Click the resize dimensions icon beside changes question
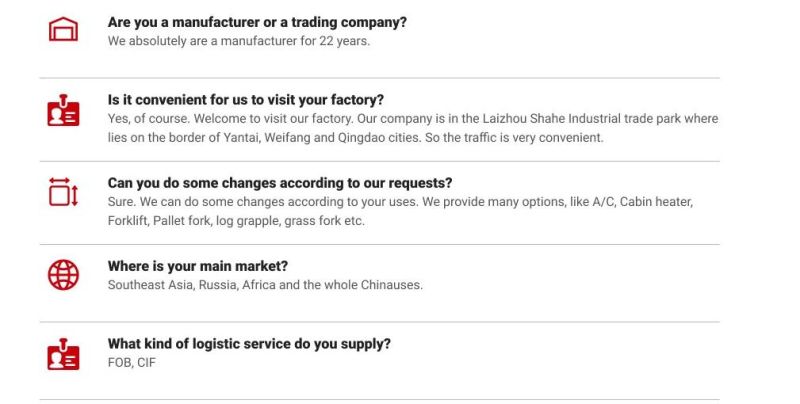The image size is (800, 404). (63, 192)
